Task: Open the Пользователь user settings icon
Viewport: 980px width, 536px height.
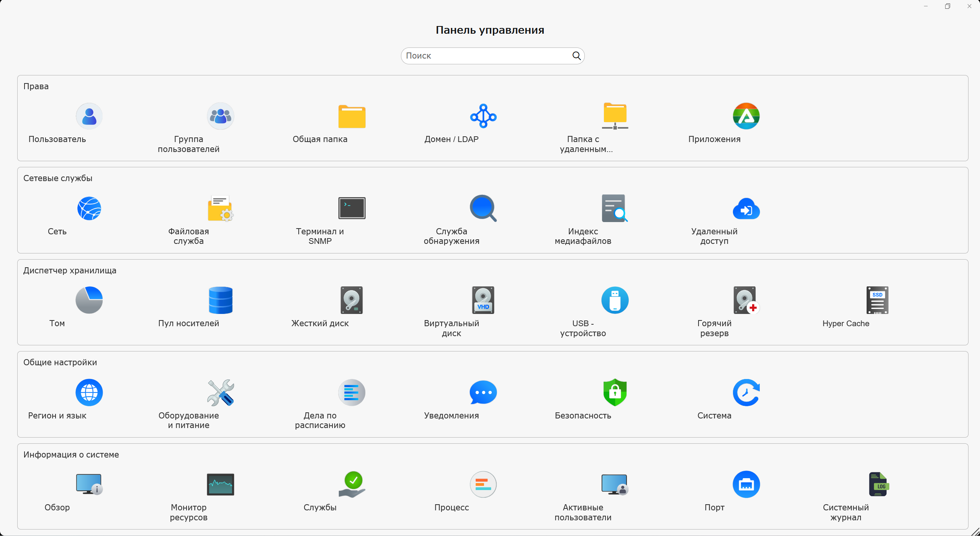Action: [89, 116]
